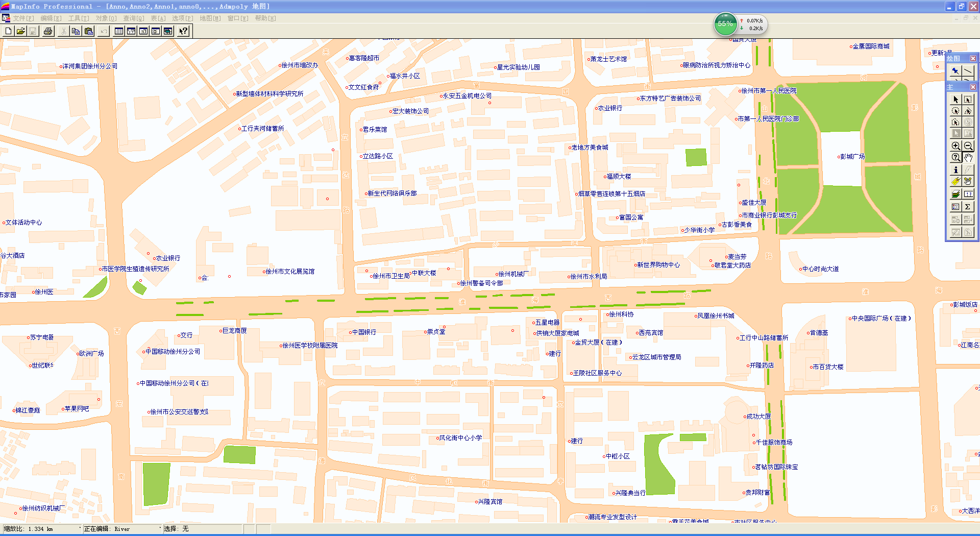Choose the arrow Select tool in Main palette

click(955, 100)
